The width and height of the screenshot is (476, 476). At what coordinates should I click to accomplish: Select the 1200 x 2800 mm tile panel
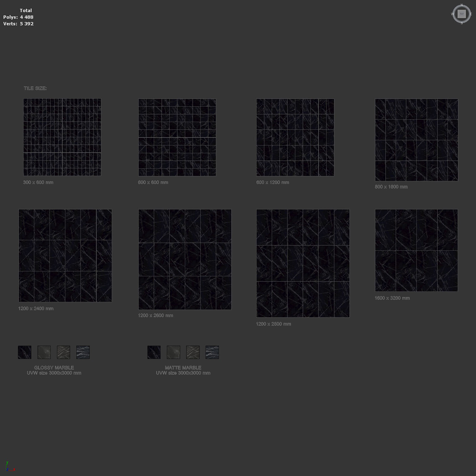pyautogui.click(x=303, y=263)
